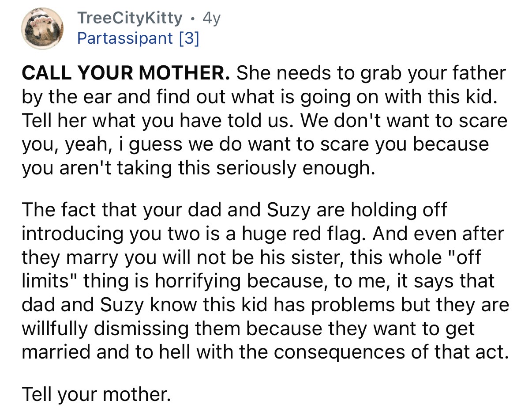Tap the line starting 'you, yeah, i guess'
This screenshot has height=408, width=532.
click(x=255, y=144)
